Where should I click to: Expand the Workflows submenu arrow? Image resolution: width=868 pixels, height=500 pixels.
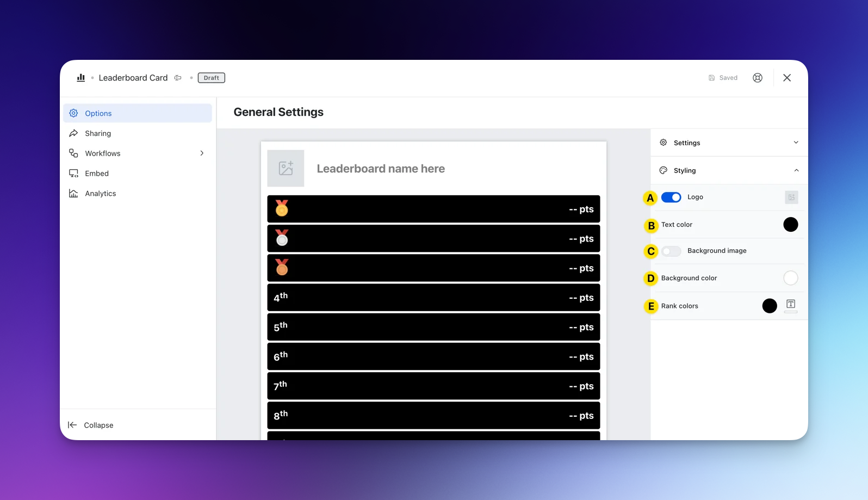tap(202, 153)
